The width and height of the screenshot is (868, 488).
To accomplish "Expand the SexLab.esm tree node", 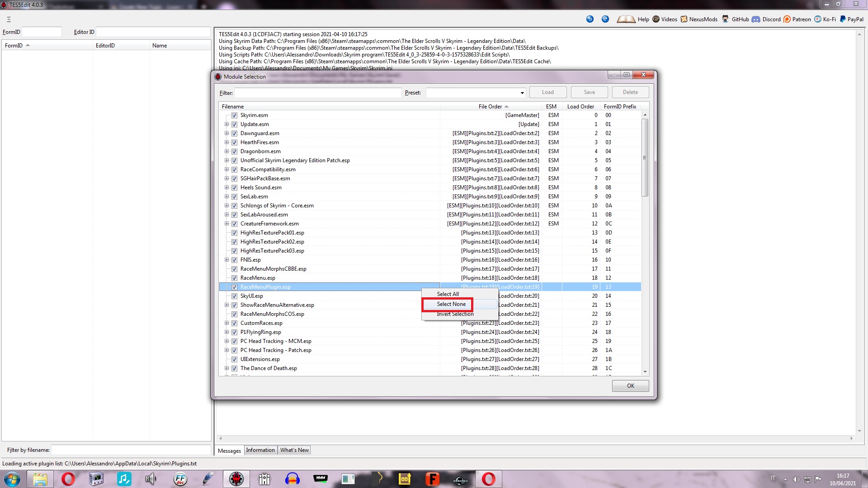I will pyautogui.click(x=226, y=197).
